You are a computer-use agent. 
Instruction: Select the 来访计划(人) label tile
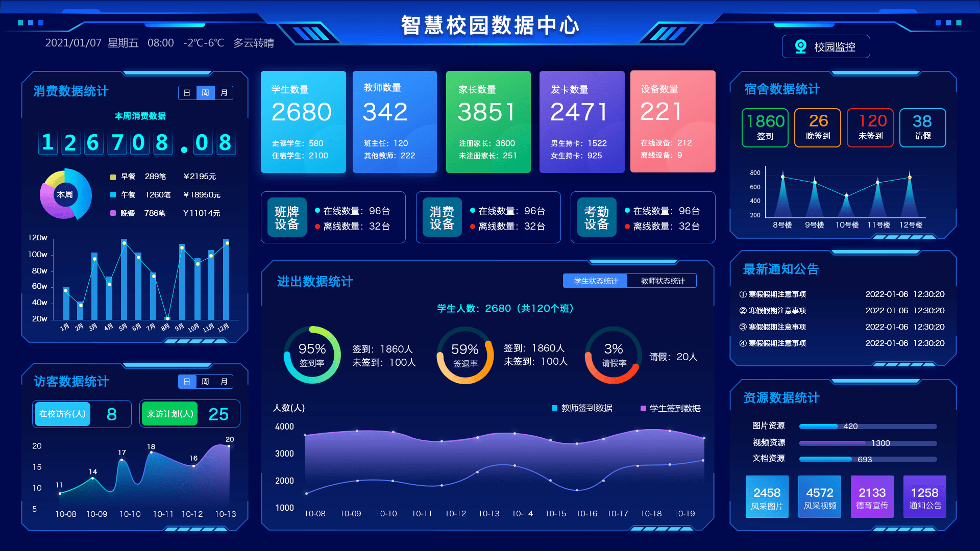tap(170, 414)
